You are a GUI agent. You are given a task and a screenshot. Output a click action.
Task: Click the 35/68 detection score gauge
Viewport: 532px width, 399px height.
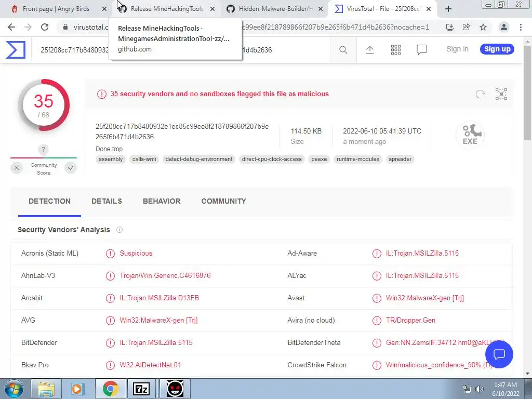(44, 105)
